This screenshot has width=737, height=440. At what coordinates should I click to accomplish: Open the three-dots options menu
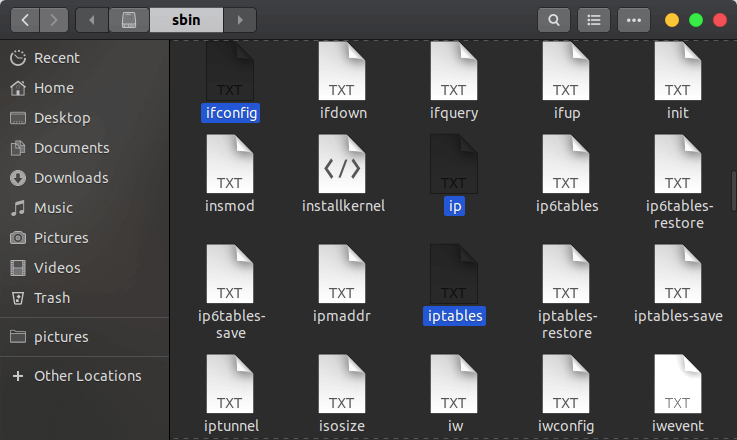coord(634,20)
